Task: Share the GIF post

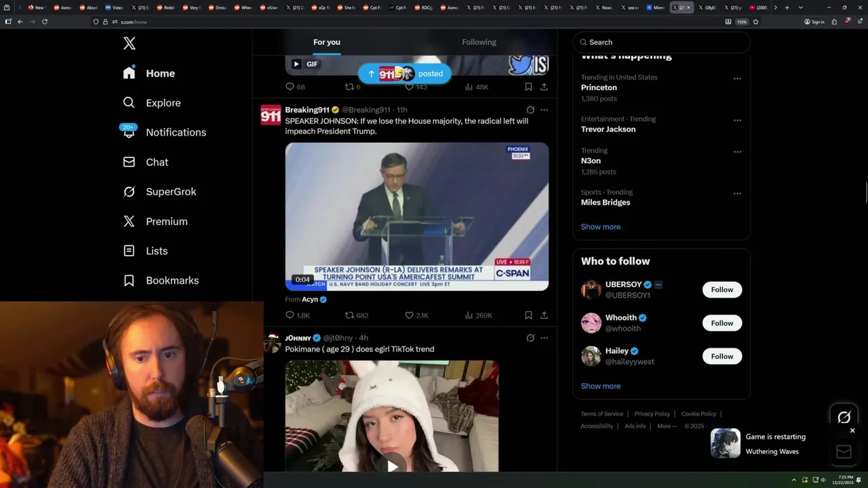Action: [544, 87]
